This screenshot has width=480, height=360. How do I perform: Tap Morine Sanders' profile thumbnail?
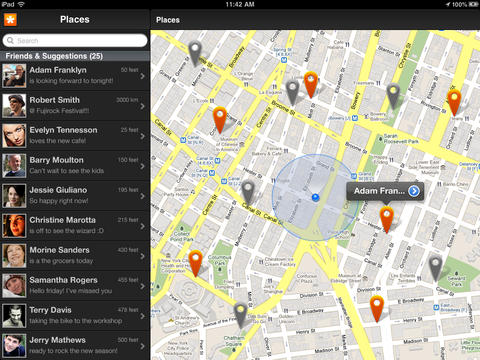click(x=14, y=256)
